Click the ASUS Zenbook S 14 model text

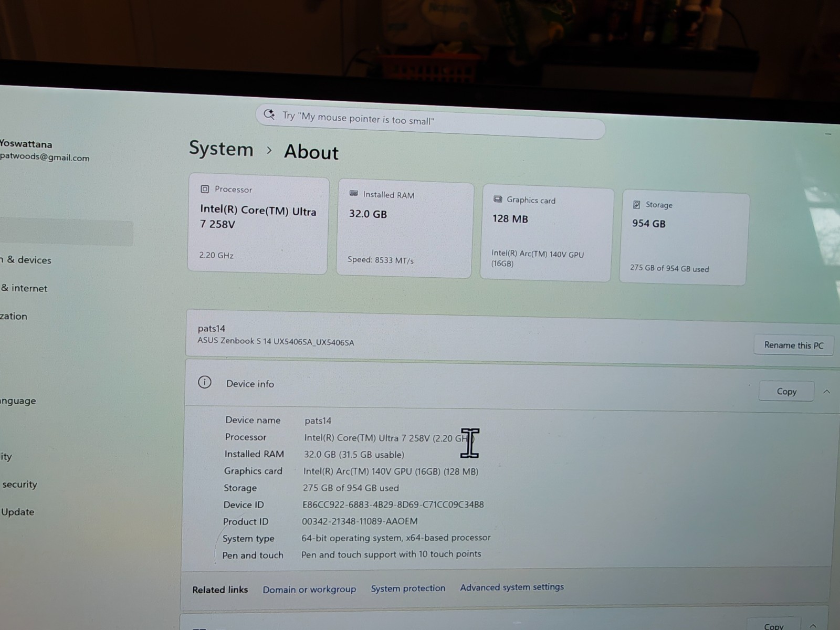coord(276,341)
